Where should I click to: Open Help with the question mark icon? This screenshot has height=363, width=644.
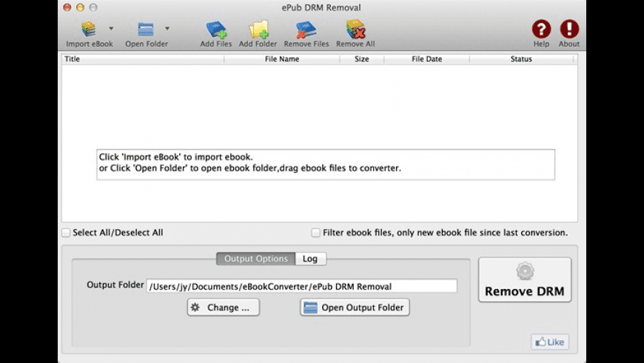pyautogui.click(x=541, y=30)
